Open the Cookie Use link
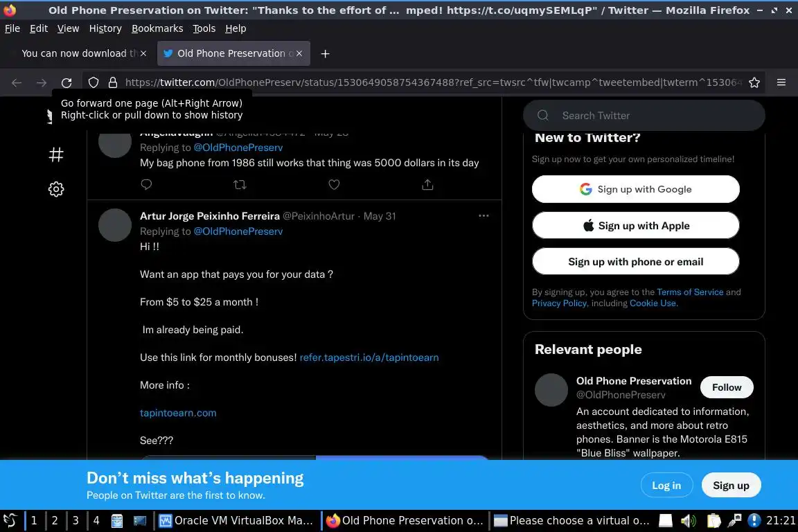This screenshot has width=798, height=532. (x=653, y=303)
